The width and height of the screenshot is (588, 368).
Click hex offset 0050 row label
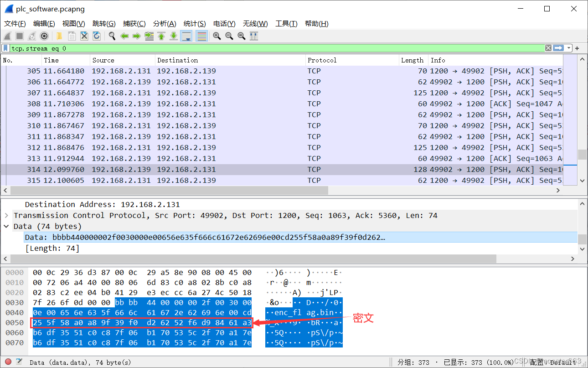(x=15, y=323)
